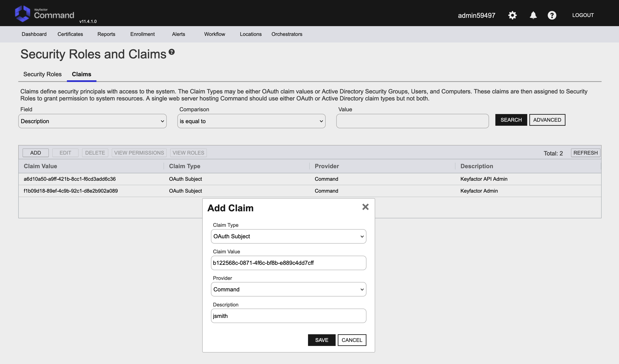Click the LOGOUT link
Screen dimensions: 619x364
pyautogui.click(x=583, y=15)
